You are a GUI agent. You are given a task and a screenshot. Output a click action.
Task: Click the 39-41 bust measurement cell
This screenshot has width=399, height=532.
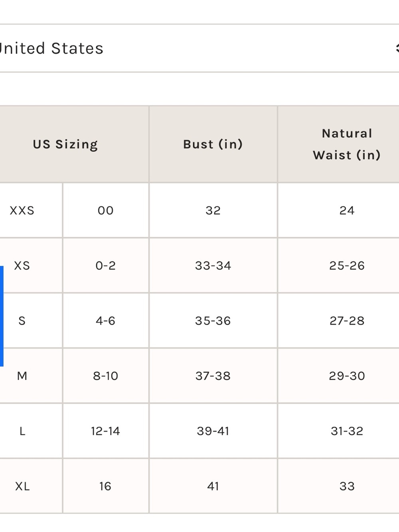click(x=213, y=431)
